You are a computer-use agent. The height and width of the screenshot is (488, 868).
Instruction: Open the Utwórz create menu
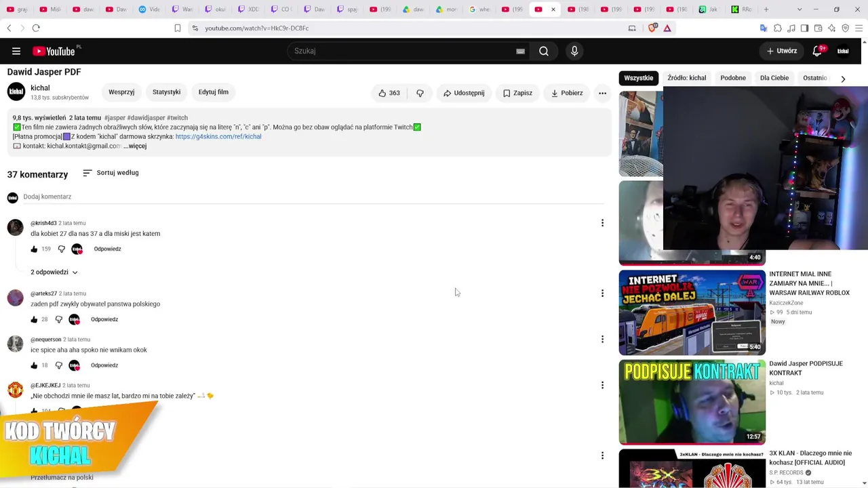click(x=782, y=51)
